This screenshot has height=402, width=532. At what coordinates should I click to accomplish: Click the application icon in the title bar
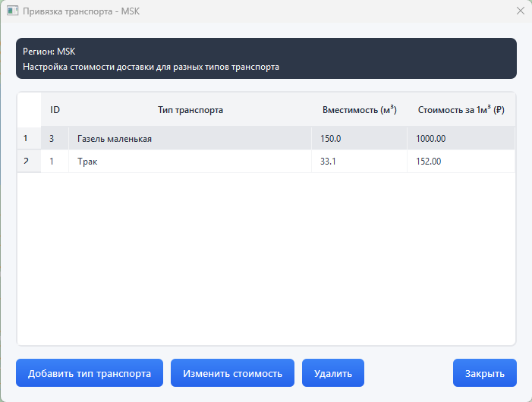tap(12, 11)
